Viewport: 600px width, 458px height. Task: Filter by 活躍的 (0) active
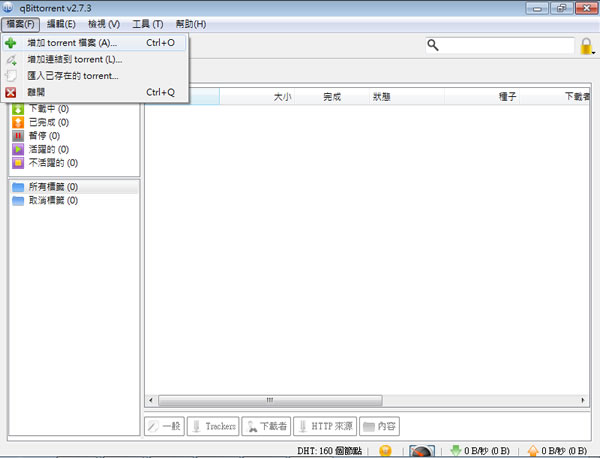click(x=49, y=149)
